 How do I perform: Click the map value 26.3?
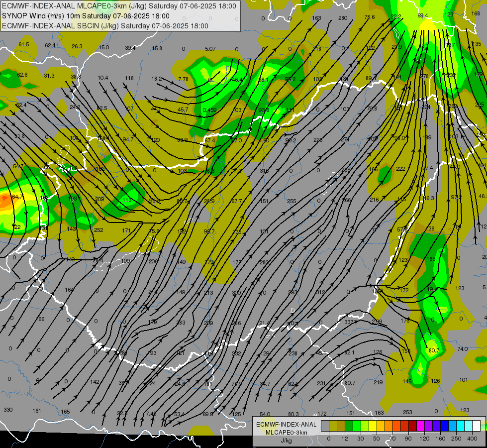coord(77,46)
